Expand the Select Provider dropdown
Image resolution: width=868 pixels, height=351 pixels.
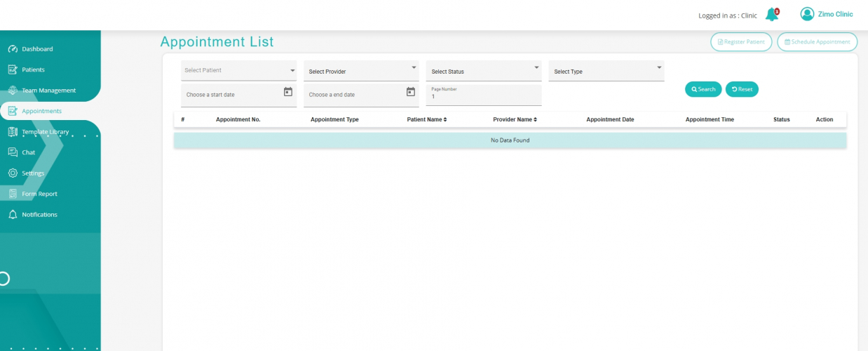point(361,71)
